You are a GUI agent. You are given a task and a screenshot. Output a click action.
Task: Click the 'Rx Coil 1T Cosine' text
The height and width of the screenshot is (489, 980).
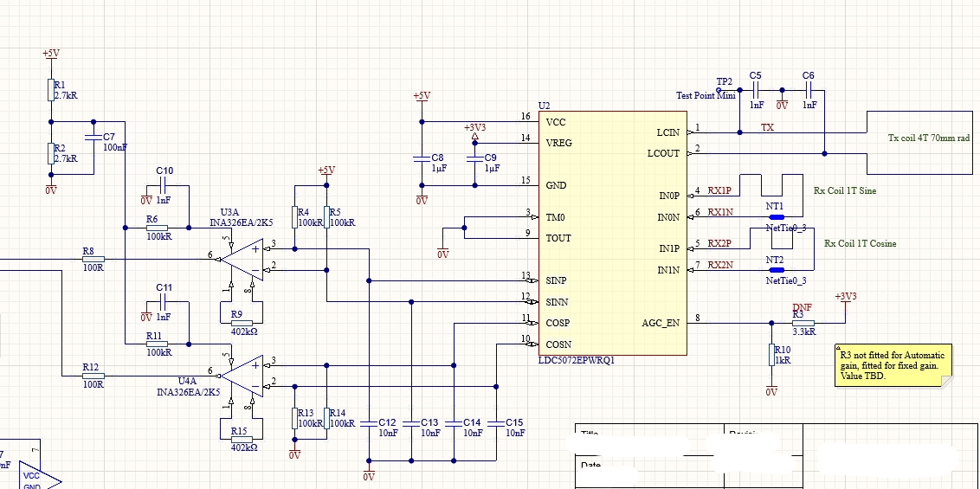click(860, 243)
